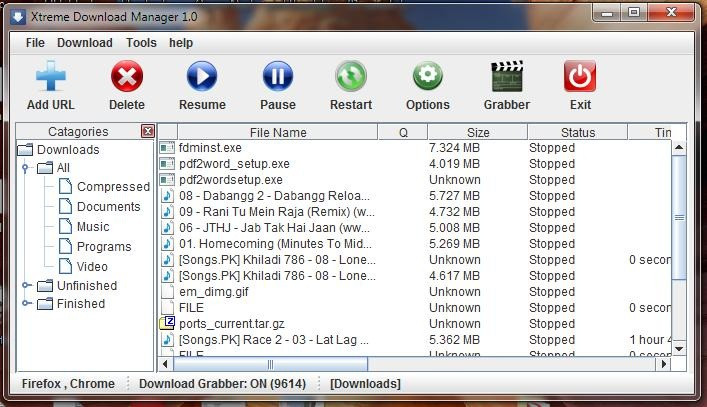Click the em_dimg.gif file icon
Screen dimensions: 707x407
coord(167,292)
